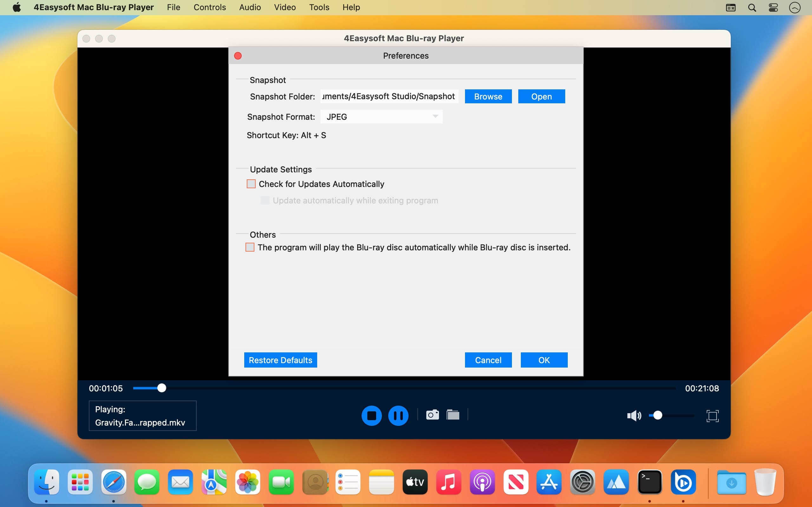Open snapshot folder icon in control bar
The width and height of the screenshot is (812, 507).
coord(453,415)
